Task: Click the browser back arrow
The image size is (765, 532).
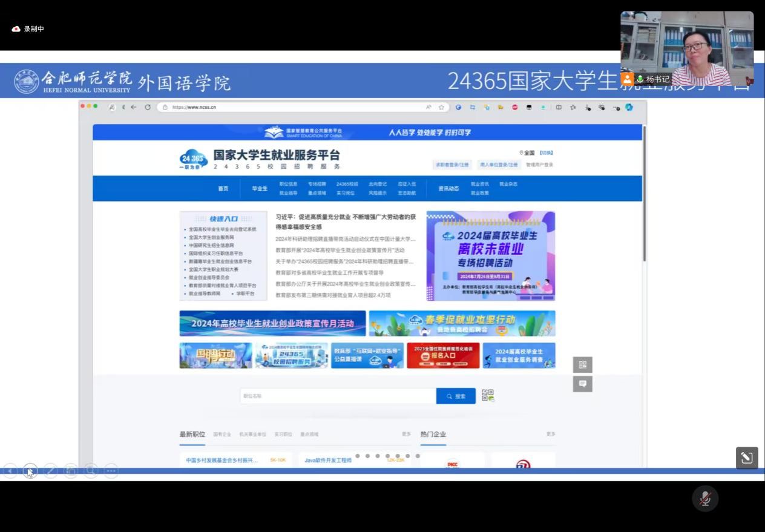Action: tap(134, 107)
